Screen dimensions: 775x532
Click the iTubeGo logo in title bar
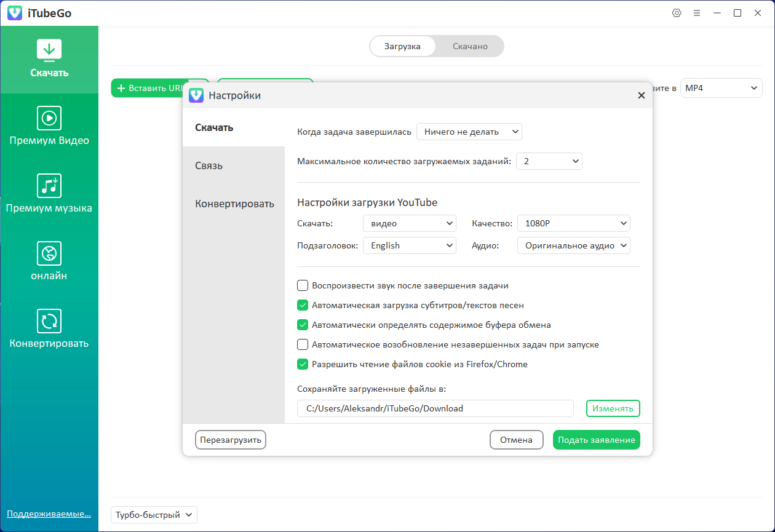15,13
